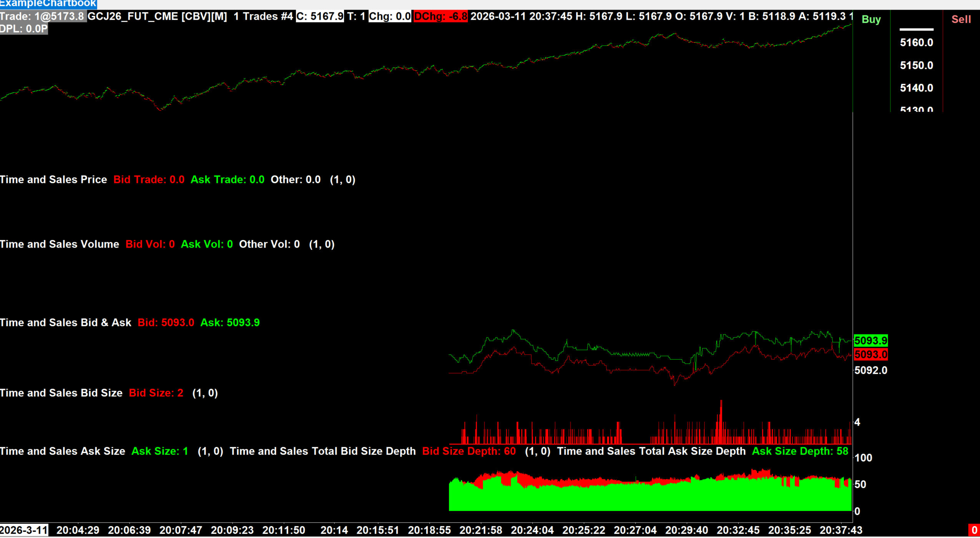Image resolution: width=980 pixels, height=538 pixels.
Task: Click the Time and Sales Bid Size label
Action: [x=61, y=393]
